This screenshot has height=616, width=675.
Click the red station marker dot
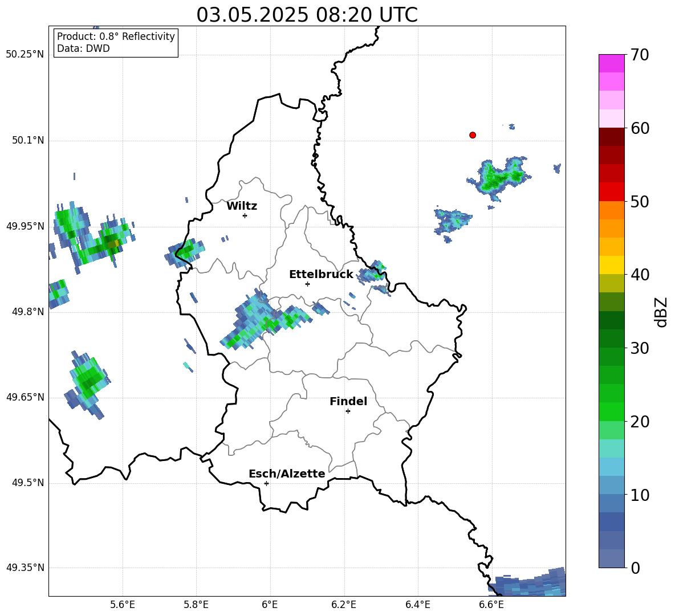click(x=472, y=135)
